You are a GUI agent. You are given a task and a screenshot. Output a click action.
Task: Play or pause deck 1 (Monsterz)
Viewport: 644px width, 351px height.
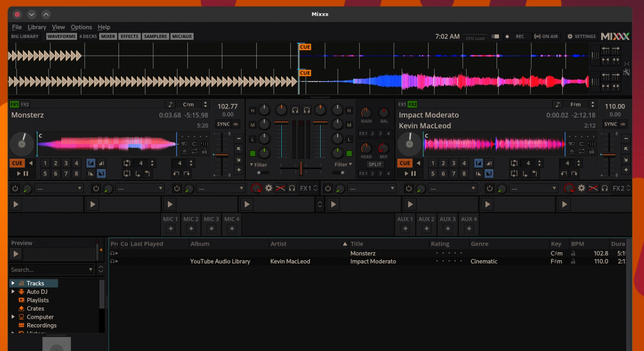(22, 174)
